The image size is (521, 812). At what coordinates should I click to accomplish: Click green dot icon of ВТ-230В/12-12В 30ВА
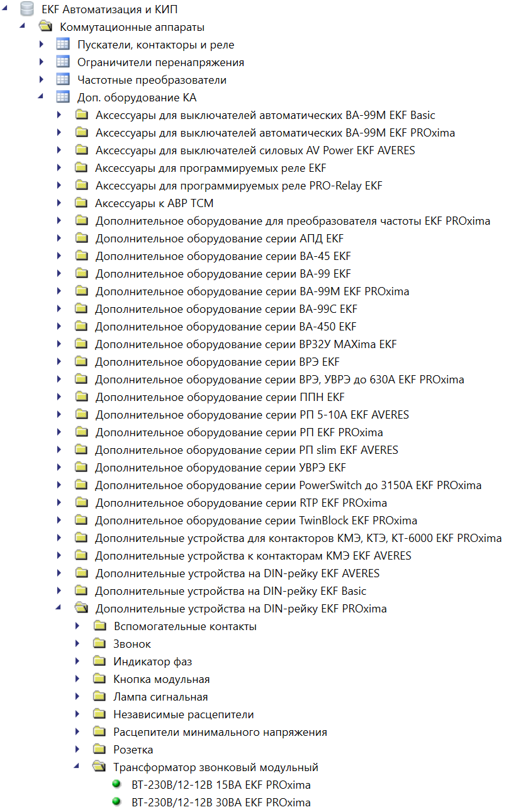tap(116, 802)
